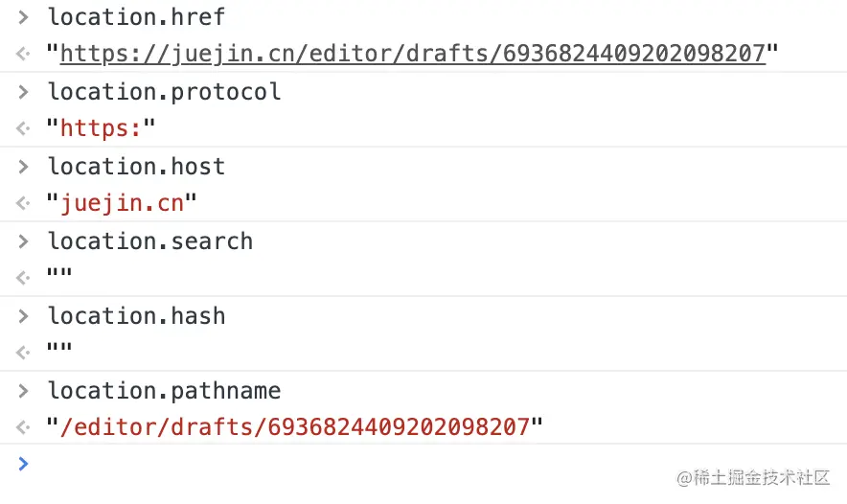Click the "juejin.cn" output string
Screen dimensions: 847x504
tap(122, 203)
